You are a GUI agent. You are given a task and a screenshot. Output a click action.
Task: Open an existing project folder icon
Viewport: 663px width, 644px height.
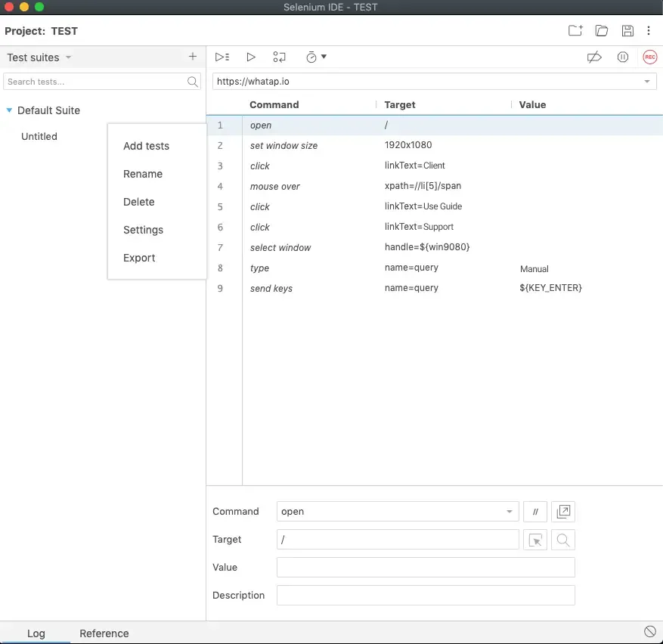(601, 30)
